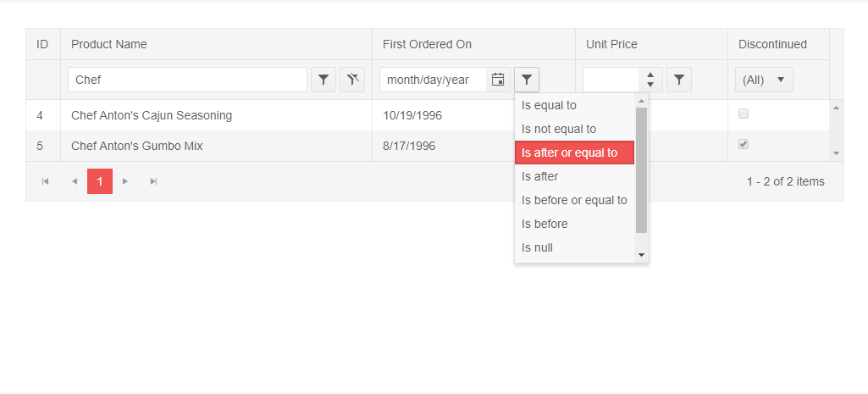Open the Discontinued (All) dropdown

click(x=764, y=80)
